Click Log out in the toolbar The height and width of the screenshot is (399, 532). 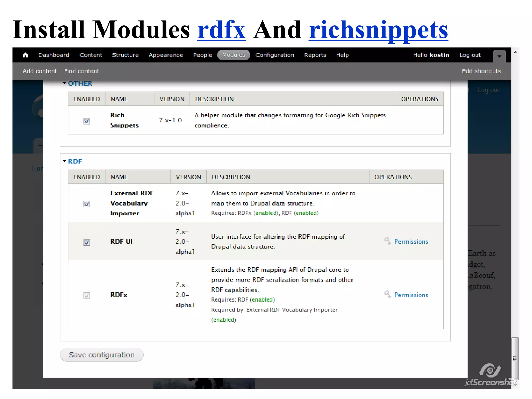click(x=470, y=55)
